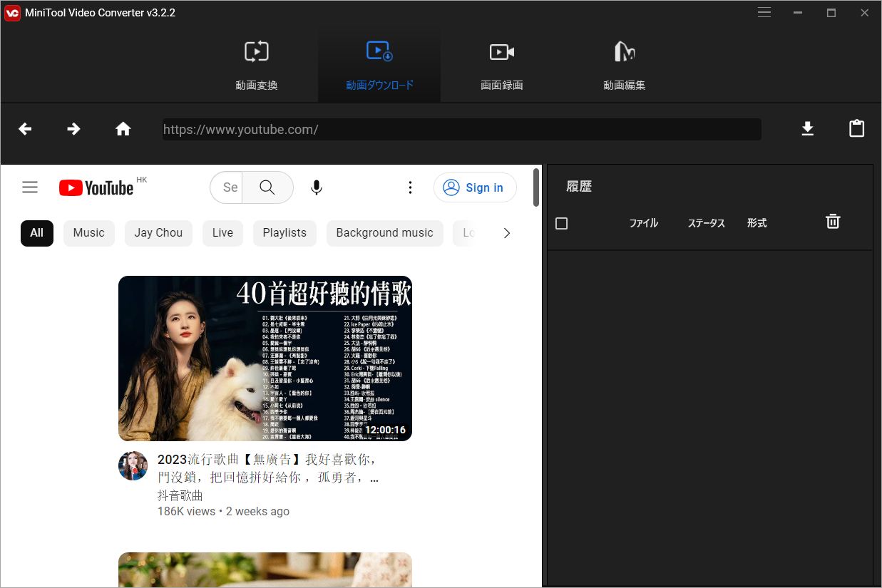Screen dimensions: 882x588
Task: Open the YouTube three-dot settings menu
Action: point(410,187)
